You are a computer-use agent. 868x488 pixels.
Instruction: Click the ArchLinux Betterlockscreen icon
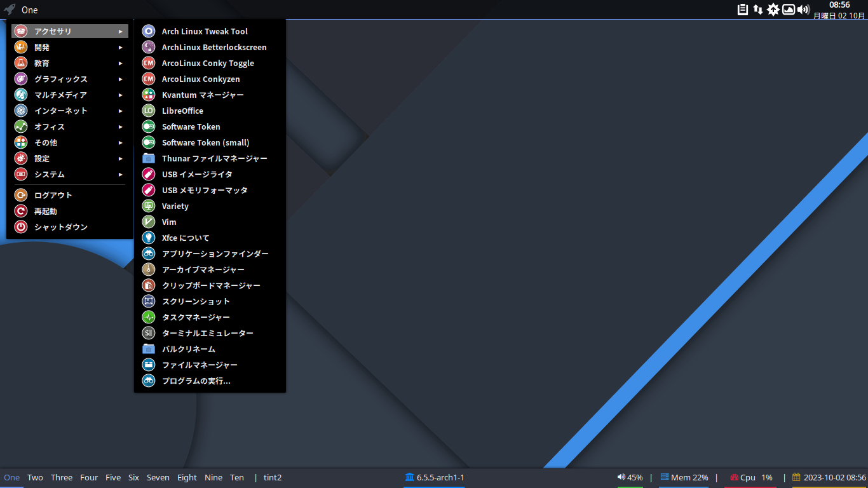[148, 47]
